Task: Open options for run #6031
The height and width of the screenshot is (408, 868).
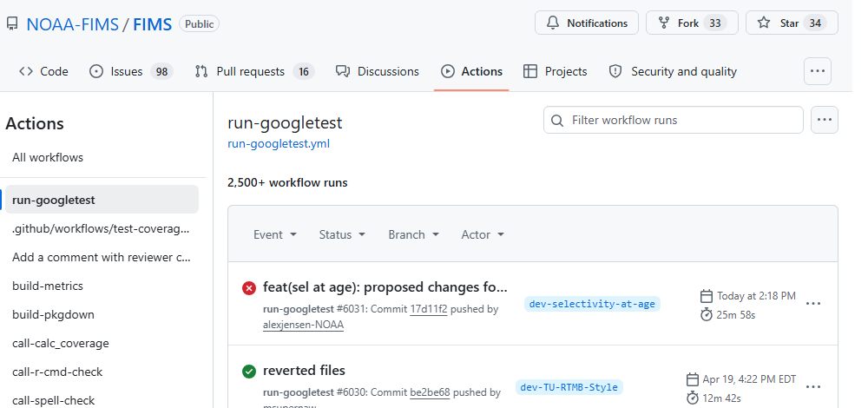Action: [x=812, y=304]
